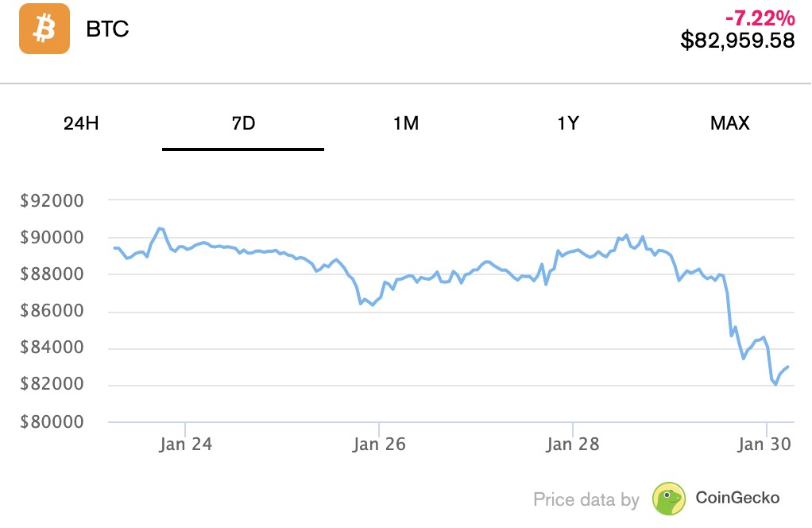Click the CoinGecko text link
Screen dimensions: 812x528
tap(737, 499)
